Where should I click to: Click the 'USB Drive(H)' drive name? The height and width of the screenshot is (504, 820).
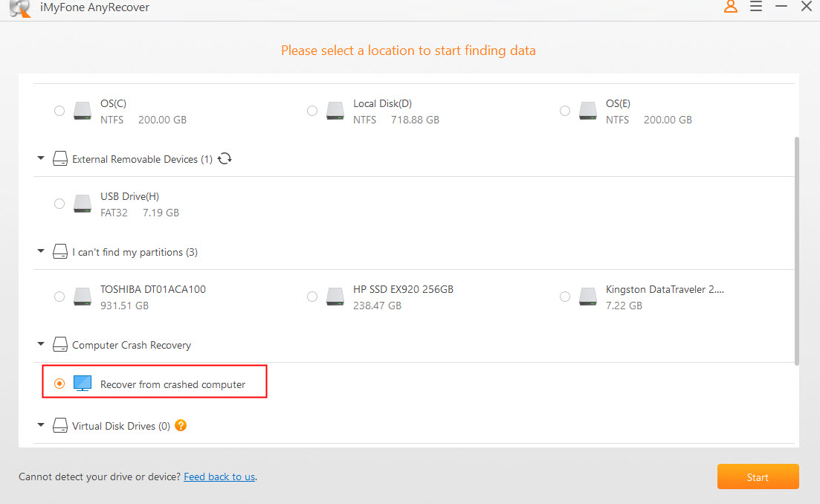coord(129,196)
